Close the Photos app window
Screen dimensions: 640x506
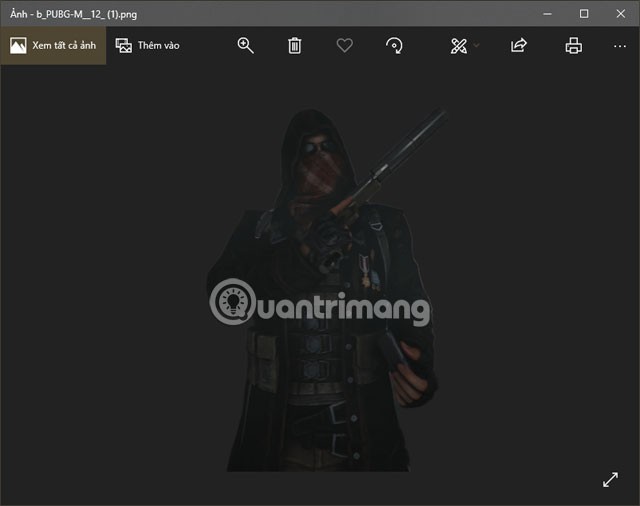620,13
